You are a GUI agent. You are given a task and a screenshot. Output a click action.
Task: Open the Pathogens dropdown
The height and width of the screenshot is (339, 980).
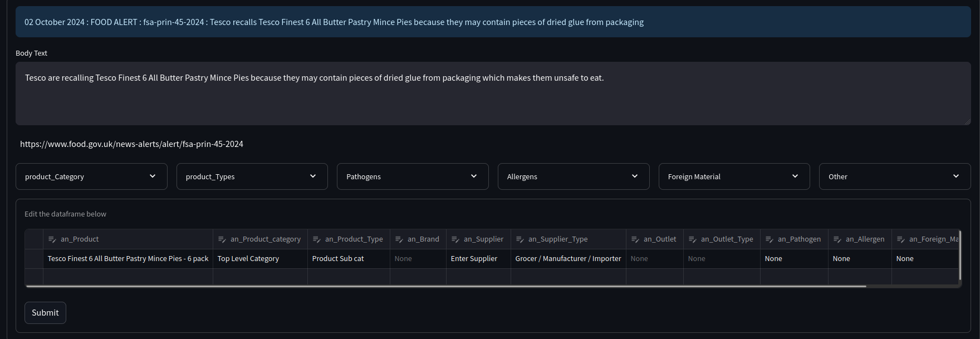412,176
